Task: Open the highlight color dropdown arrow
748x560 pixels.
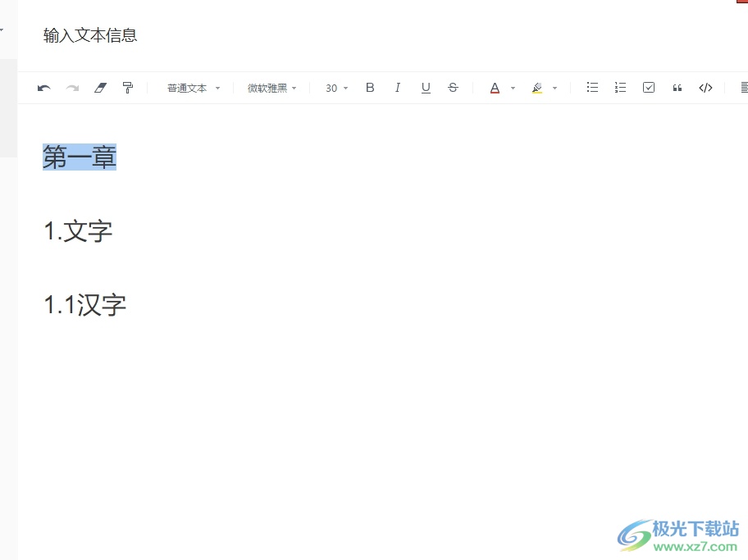Action: pos(554,89)
